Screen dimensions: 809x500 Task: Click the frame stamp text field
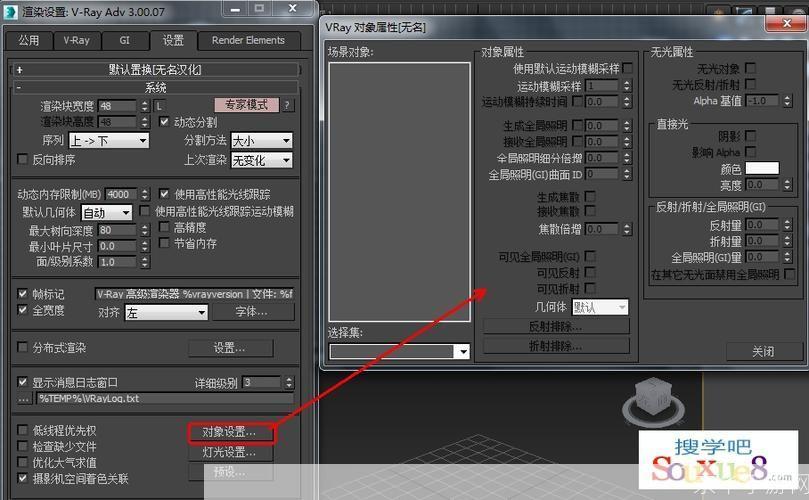tap(194, 294)
